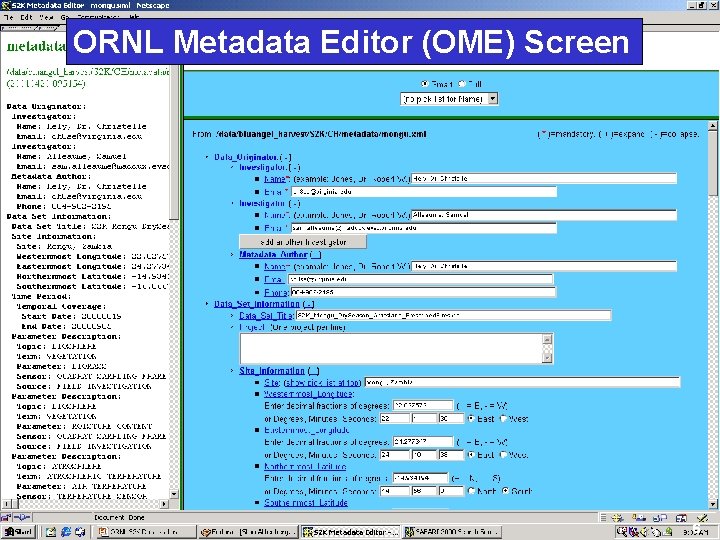This screenshot has width=720, height=540.
Task: Click Westernmost Longitude decimal degrees field
Action: (x=423, y=405)
